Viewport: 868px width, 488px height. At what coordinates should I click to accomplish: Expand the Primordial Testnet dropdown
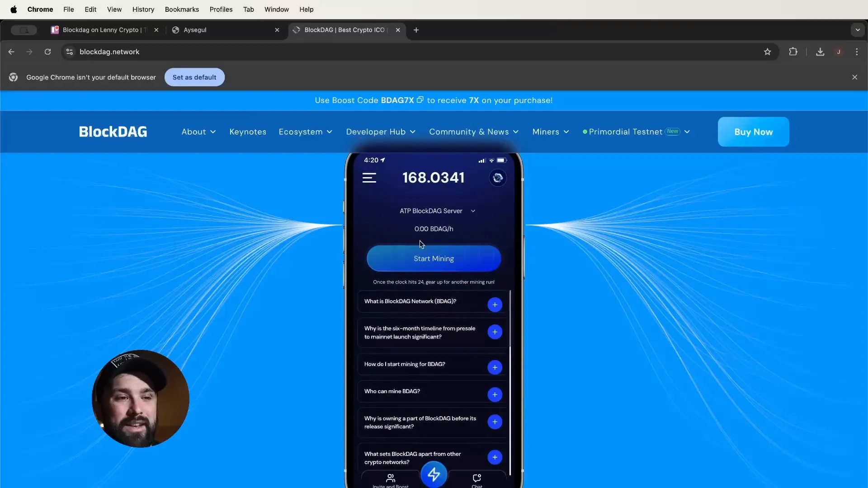pyautogui.click(x=637, y=132)
